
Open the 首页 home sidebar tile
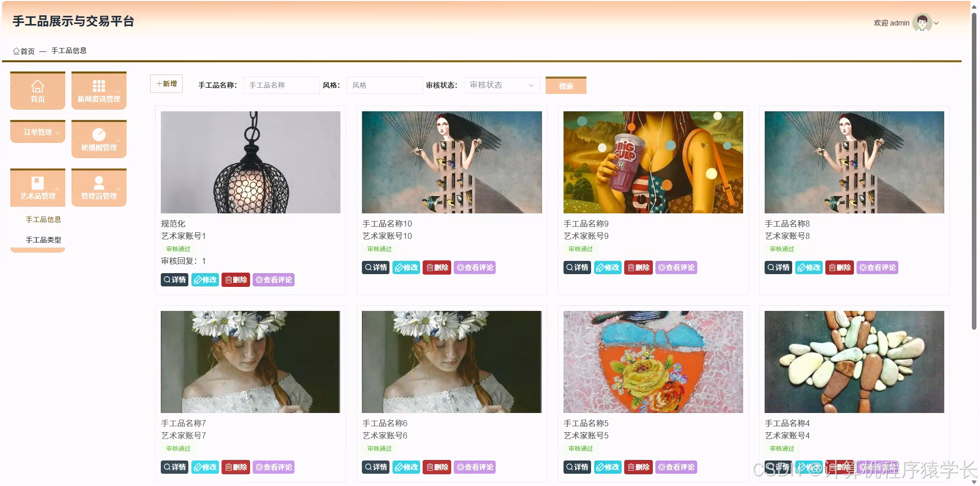click(38, 91)
